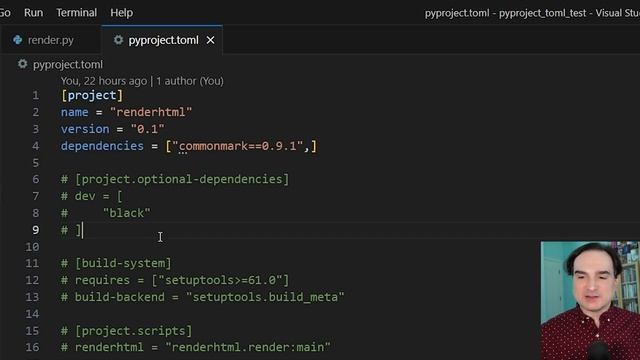Click the "0.1" value on line 3
Image resolution: width=640 pixels, height=360 pixels.
click(x=147, y=129)
